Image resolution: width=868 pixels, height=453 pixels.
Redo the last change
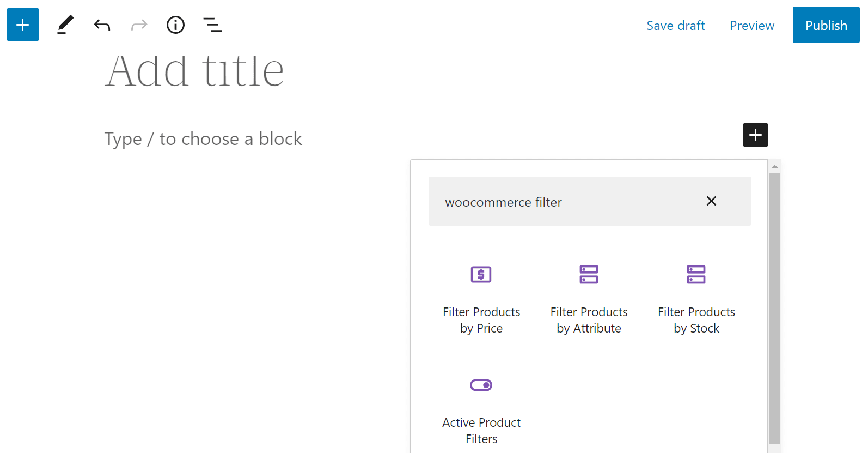point(139,25)
